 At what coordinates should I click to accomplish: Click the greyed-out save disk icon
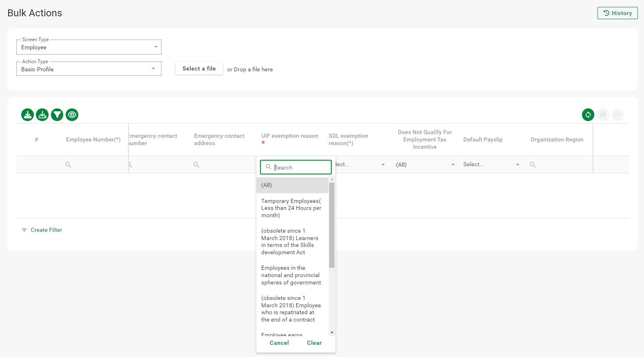(x=603, y=115)
